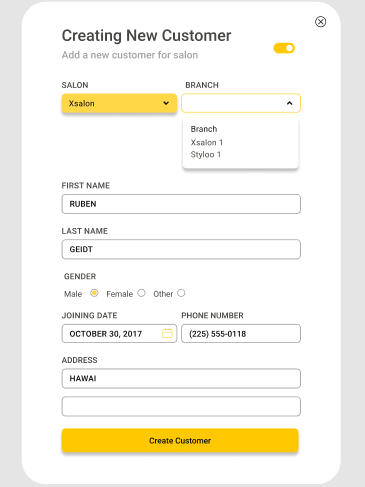This screenshot has width=365, height=487.
Task: Choose the Other gender radio button
Action: (181, 293)
